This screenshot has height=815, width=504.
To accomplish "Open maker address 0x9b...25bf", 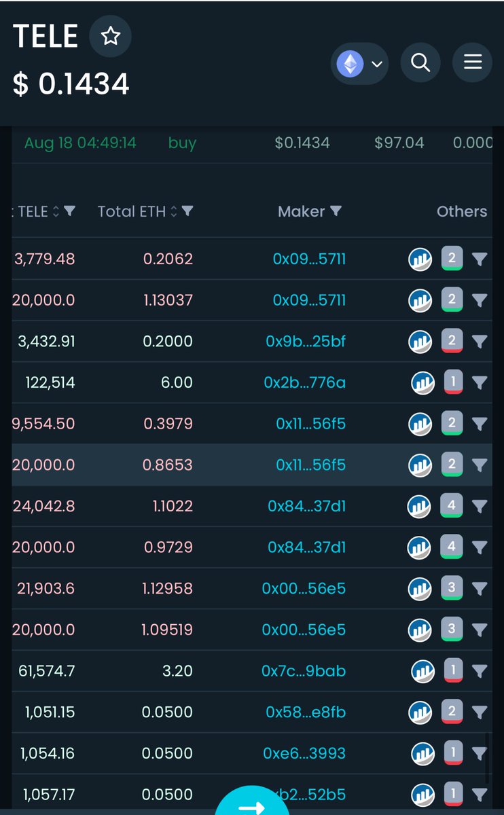I will point(306,341).
